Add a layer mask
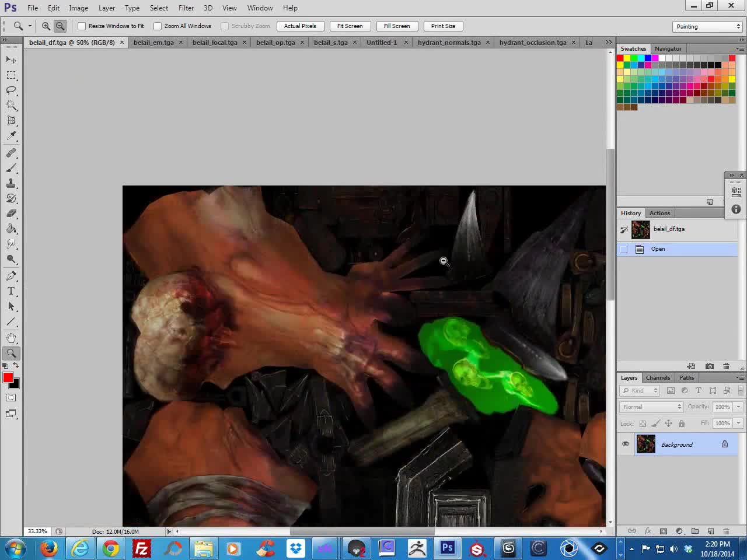The height and width of the screenshot is (560, 747). pos(664,531)
